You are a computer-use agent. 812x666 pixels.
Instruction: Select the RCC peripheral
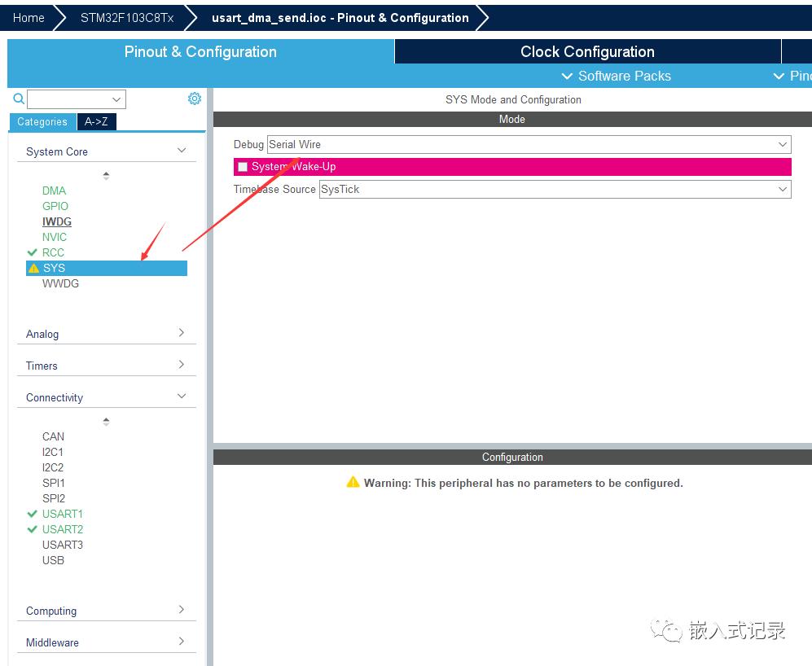[x=53, y=252]
